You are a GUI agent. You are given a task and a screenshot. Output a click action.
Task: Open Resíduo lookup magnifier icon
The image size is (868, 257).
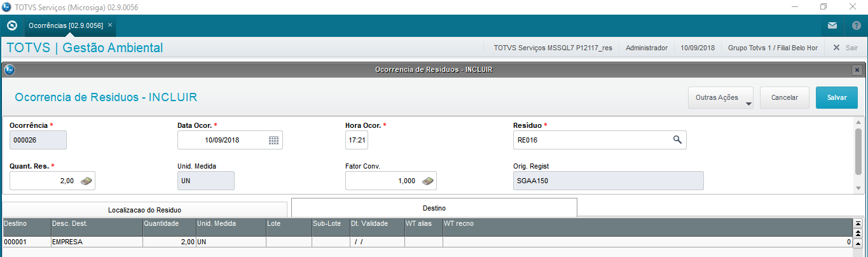pos(678,140)
